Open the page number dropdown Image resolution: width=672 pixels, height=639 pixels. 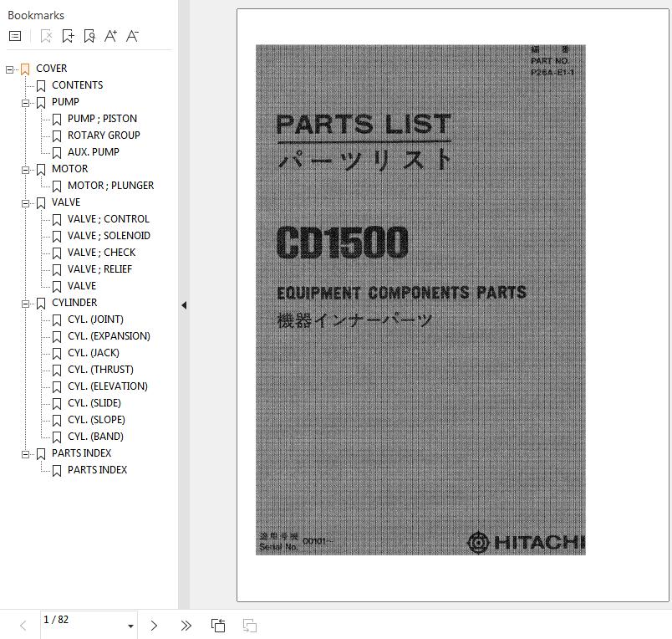click(130, 626)
